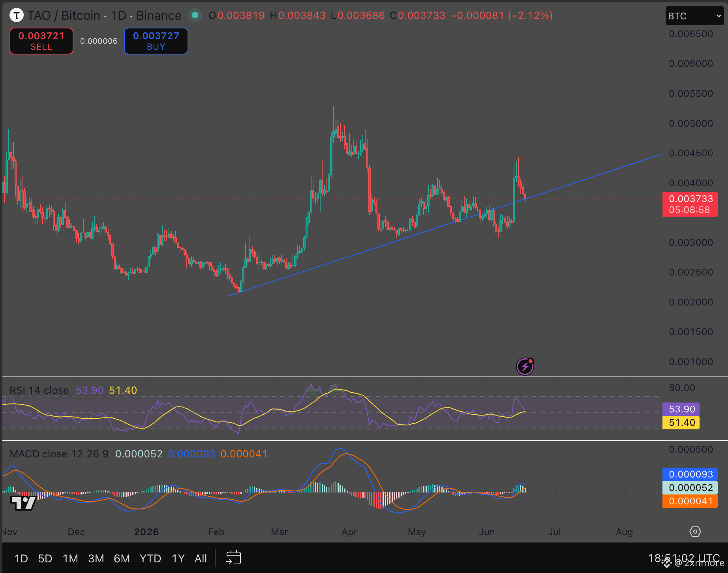Click the high value H0.003843

(298, 15)
